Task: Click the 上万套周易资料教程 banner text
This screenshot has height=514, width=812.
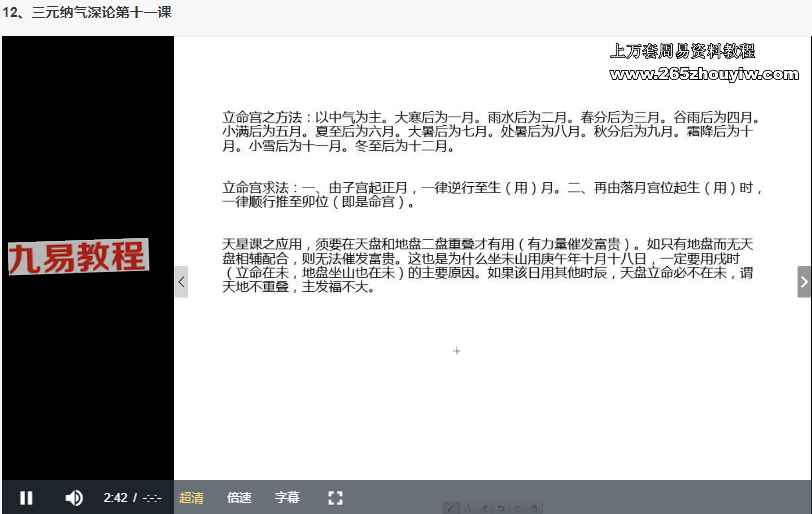Action: 682,52
